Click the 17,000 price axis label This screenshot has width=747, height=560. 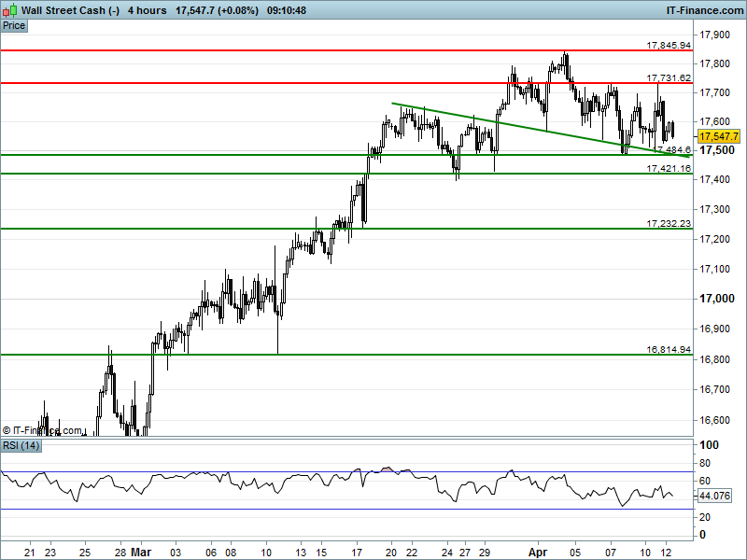[x=717, y=299]
